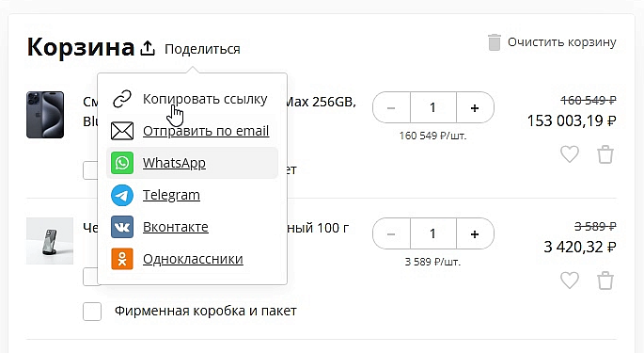Screen dimensions: 644x353
Task: Click the chain link icon in the share menu
Action: pos(122,99)
